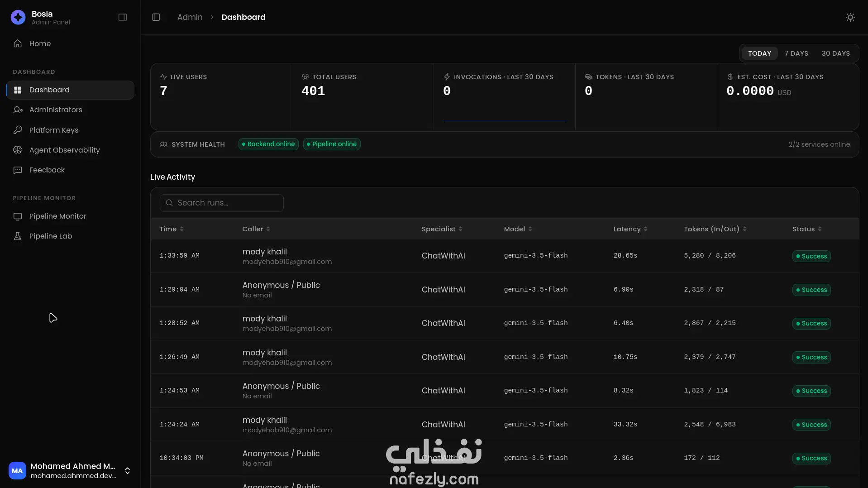
Task: Click the Admin breadcrumb link
Action: tap(190, 17)
